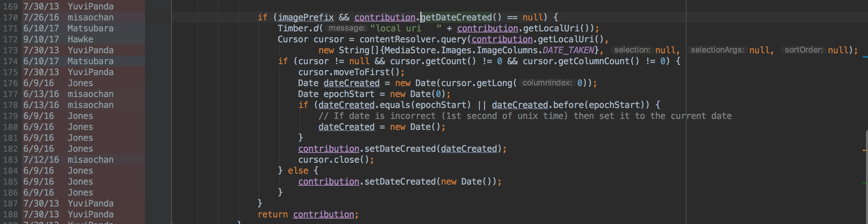Click the 6/13/16 misaochan annotation on line 177
The width and height of the screenshot is (868, 224).
pos(69,94)
